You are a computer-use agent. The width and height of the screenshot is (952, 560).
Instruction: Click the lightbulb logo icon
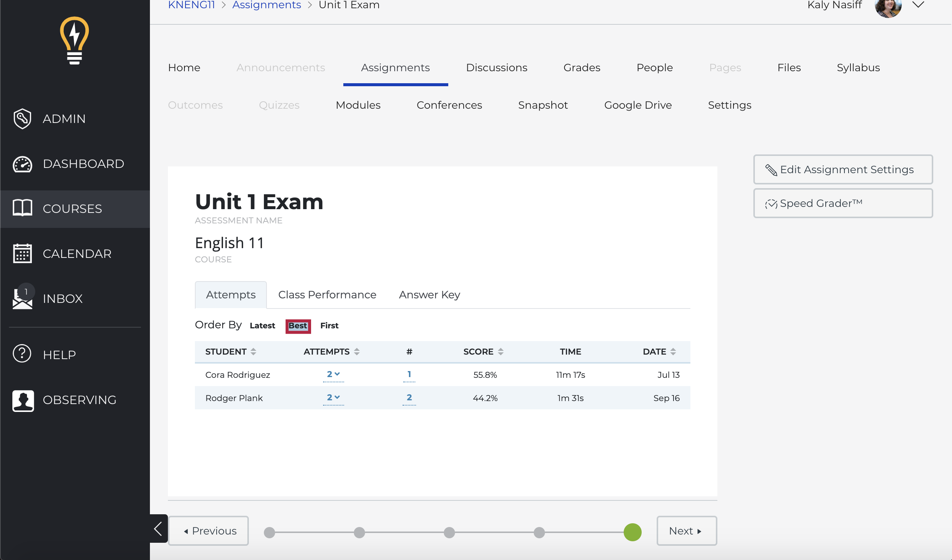click(75, 41)
